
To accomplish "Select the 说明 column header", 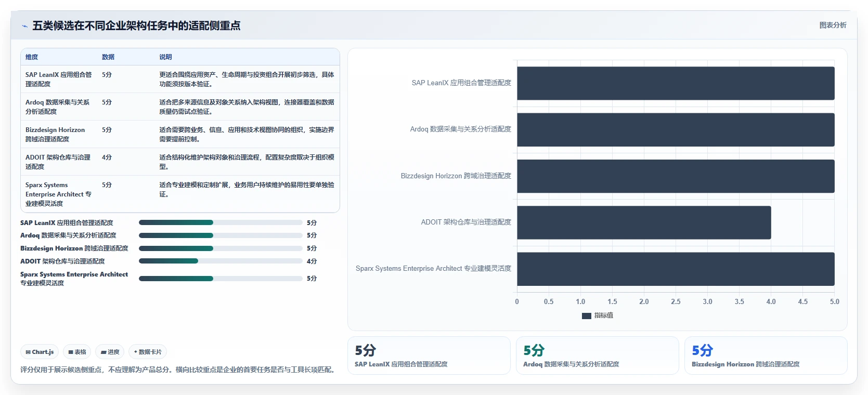I will [165, 57].
